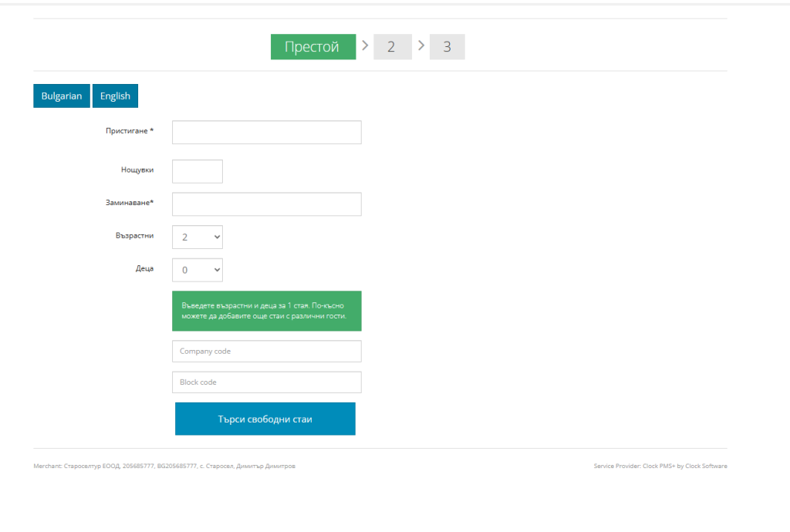Image resolution: width=790 pixels, height=532 pixels.
Task: Go to step 2 in progress bar
Action: pyautogui.click(x=392, y=47)
